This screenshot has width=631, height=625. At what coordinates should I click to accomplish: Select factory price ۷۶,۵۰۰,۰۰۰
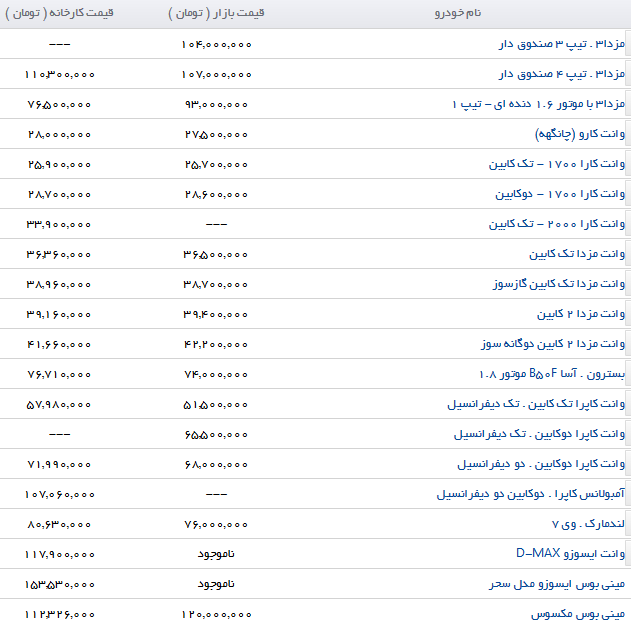(x=60, y=105)
